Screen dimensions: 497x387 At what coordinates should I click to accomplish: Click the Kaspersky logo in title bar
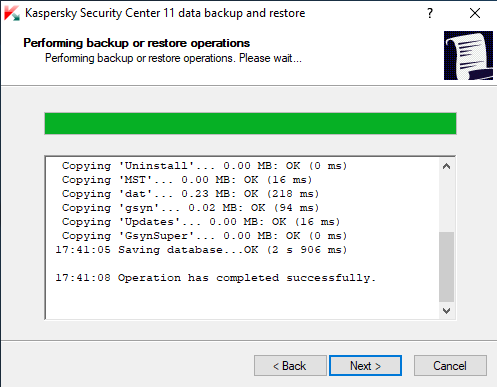(x=12, y=13)
